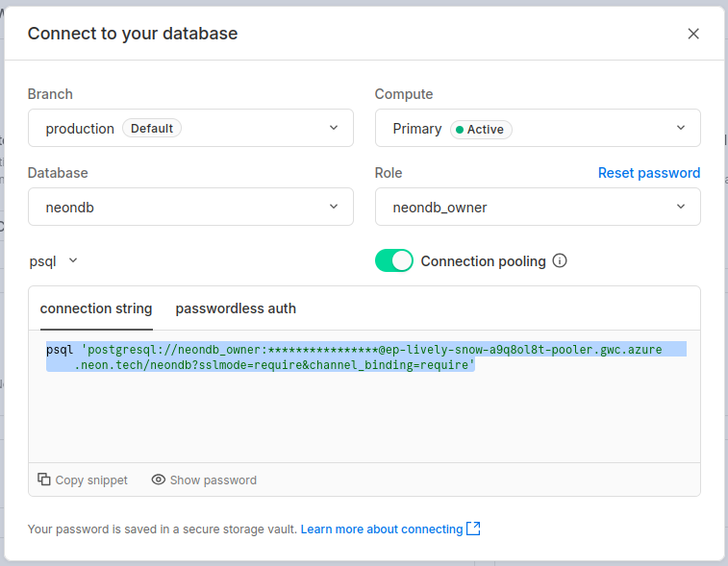Click the Default badge next to production
The image size is (728, 566).
(x=152, y=128)
